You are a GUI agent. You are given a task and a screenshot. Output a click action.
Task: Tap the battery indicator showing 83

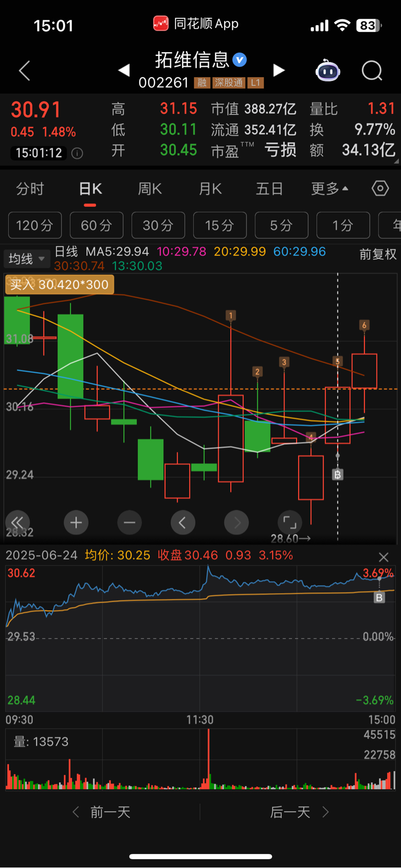[369, 25]
